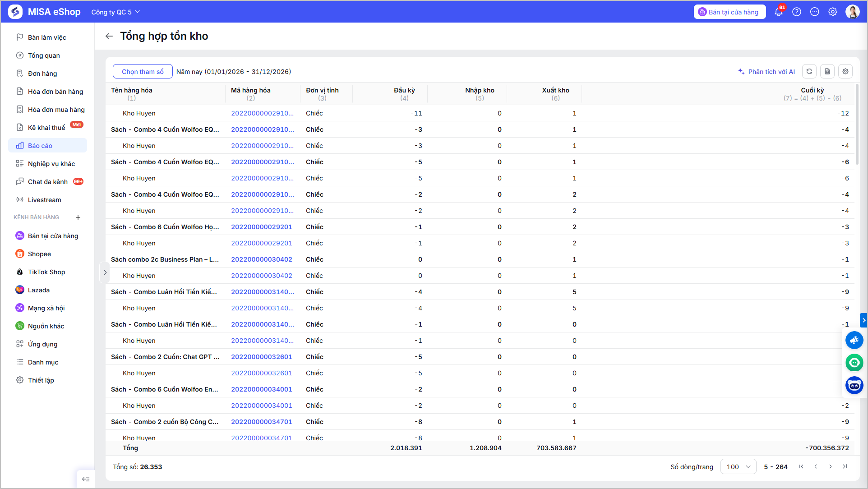Click the chat bubble icon in header
Image resolution: width=868 pixels, height=489 pixels.
pos(815,12)
